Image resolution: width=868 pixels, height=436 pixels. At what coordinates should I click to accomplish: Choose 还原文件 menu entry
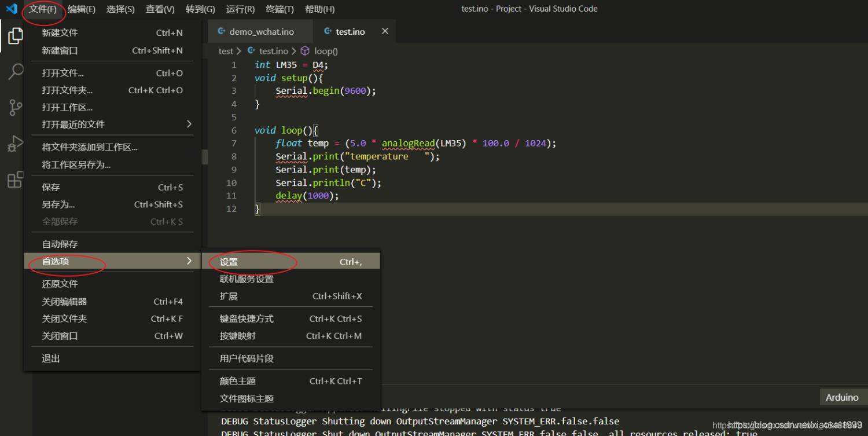click(112, 284)
